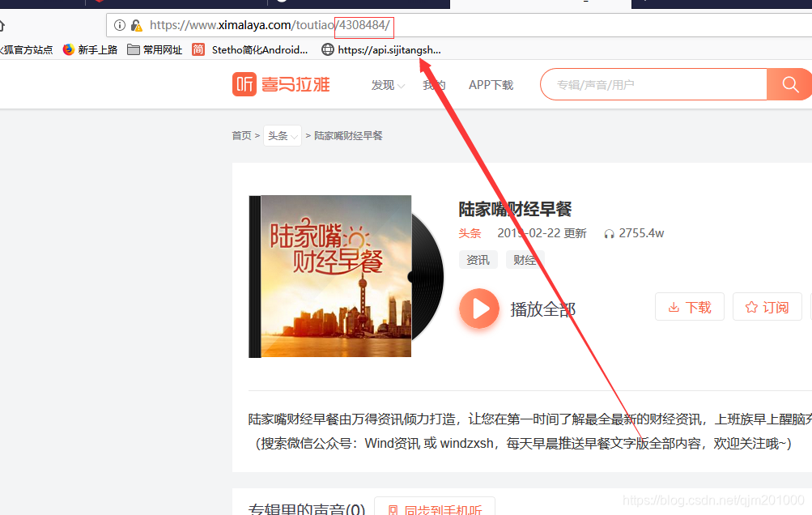812x515 pixels.
Task: Click the 专辑/声音/用户 search field
Action: (653, 84)
